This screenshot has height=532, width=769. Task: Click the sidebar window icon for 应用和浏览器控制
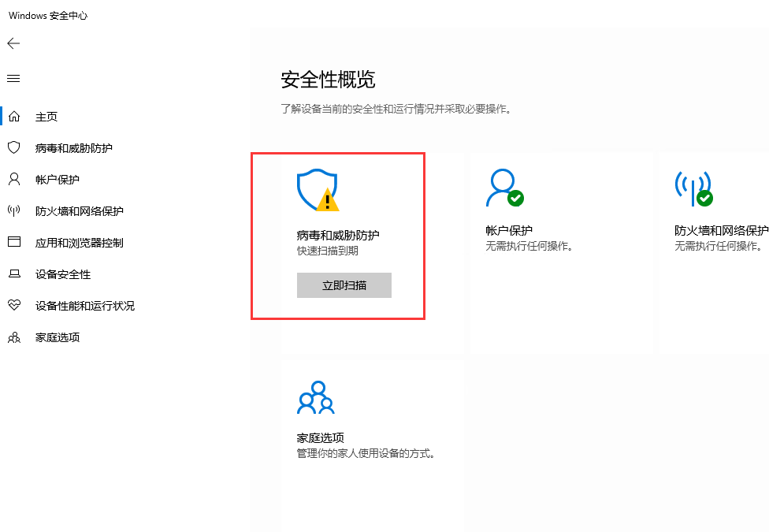pos(13,243)
